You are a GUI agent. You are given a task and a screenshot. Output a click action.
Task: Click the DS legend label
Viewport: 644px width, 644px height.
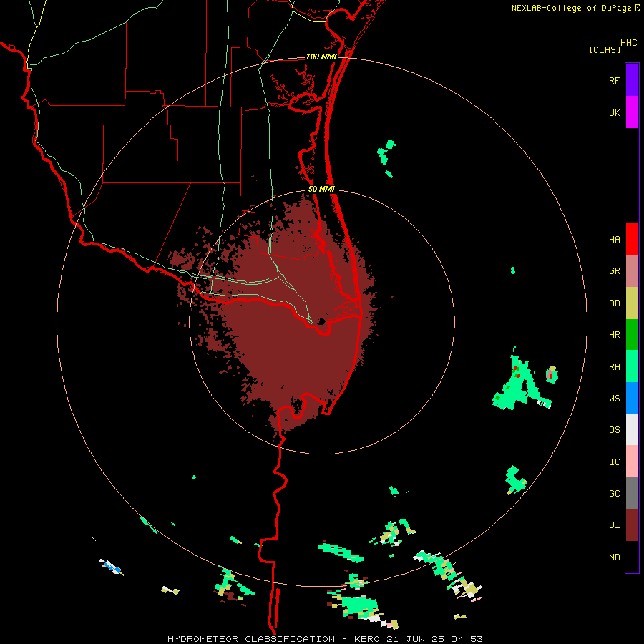(x=614, y=430)
